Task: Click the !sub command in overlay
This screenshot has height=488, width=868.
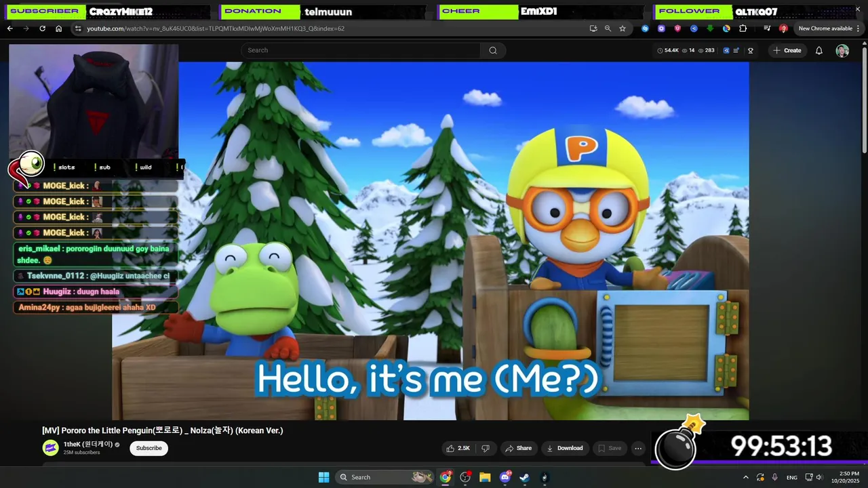Action: 102,167
